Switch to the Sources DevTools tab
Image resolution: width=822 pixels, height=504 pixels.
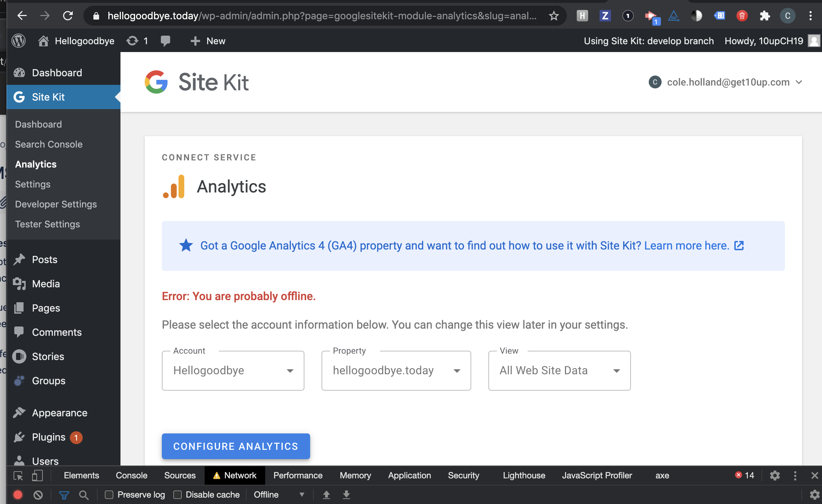pos(180,475)
